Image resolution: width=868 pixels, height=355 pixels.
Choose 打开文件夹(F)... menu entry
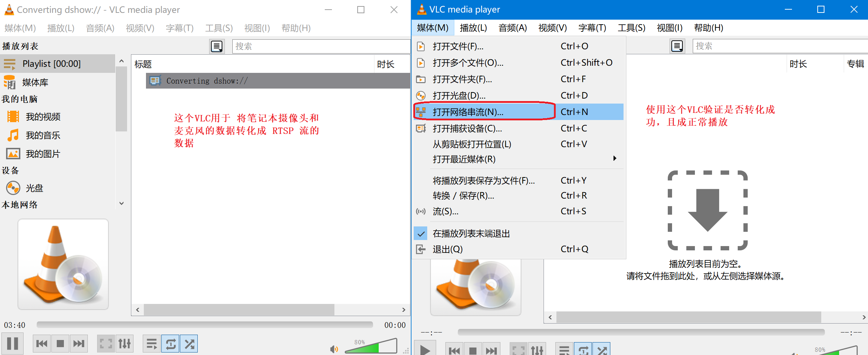tap(519, 79)
